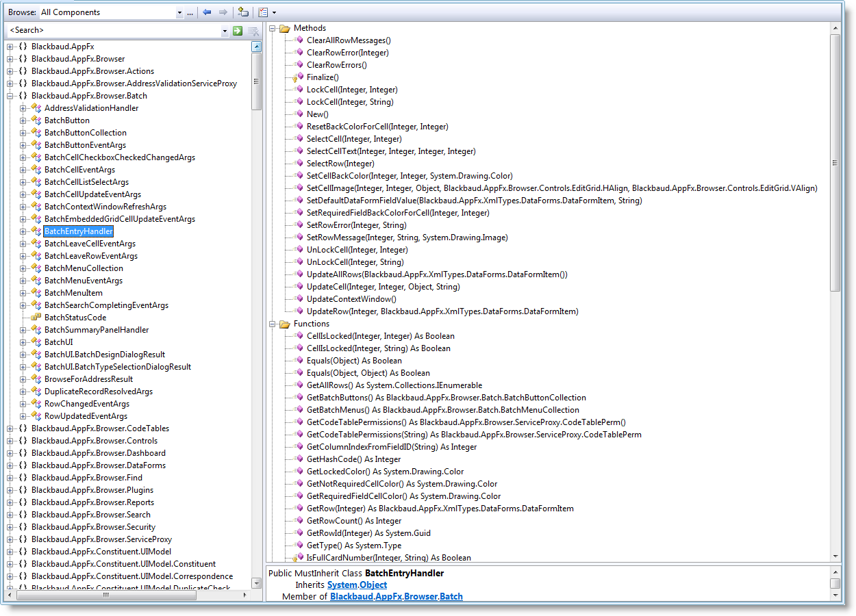
Task: Click the members pane scroll down arrow
Action: 835,557
